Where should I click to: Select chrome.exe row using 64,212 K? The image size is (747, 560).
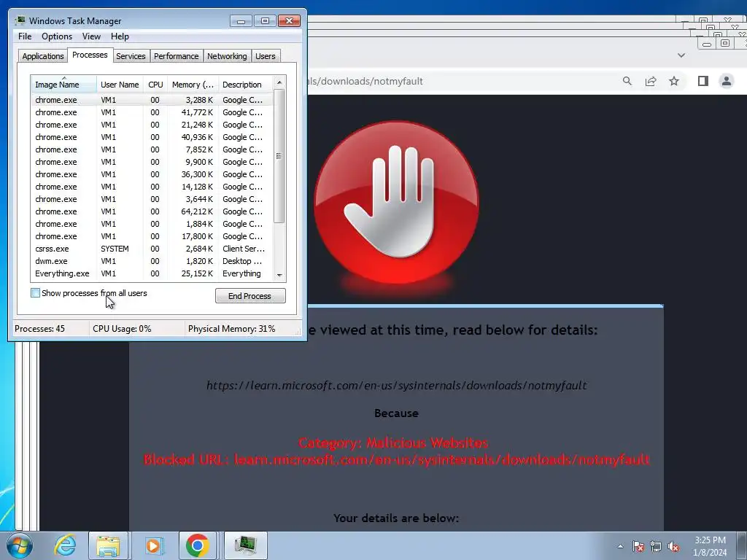coord(152,211)
